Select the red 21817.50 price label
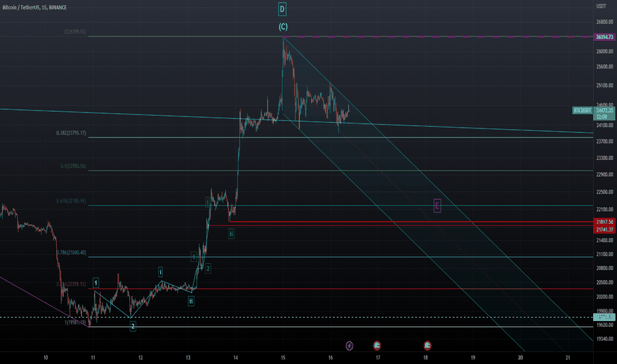The image size is (617, 364). coord(604,222)
